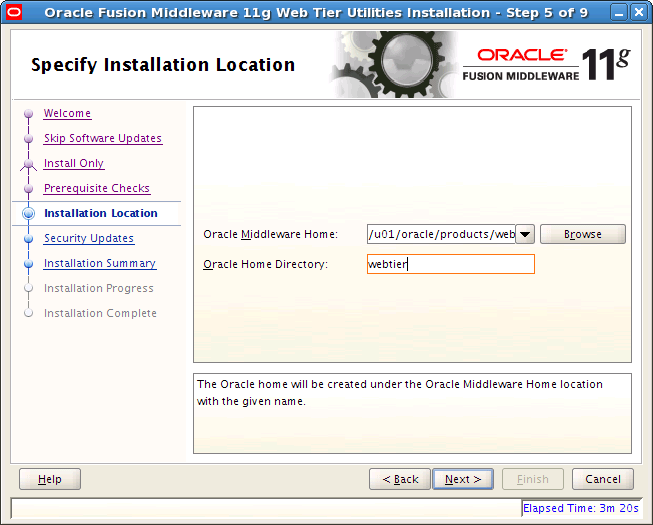
Task: Click the Oracle Home Directory label
Action: coord(266,264)
